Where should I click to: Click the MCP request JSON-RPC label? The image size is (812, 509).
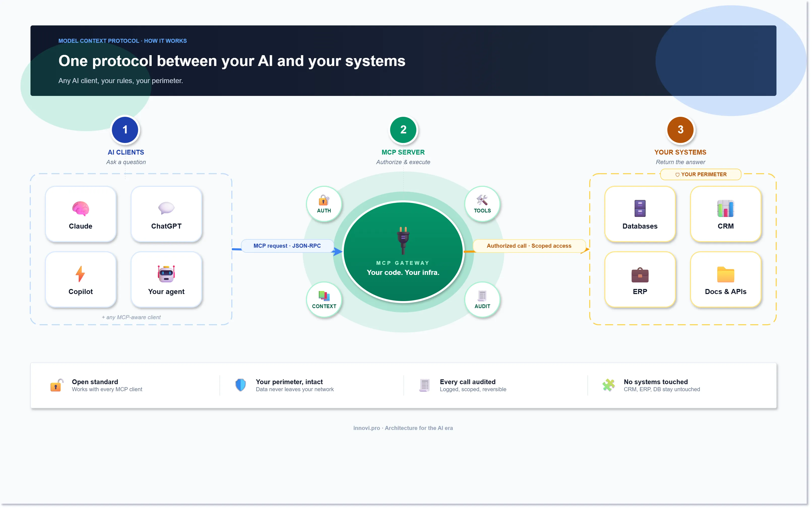tap(287, 246)
